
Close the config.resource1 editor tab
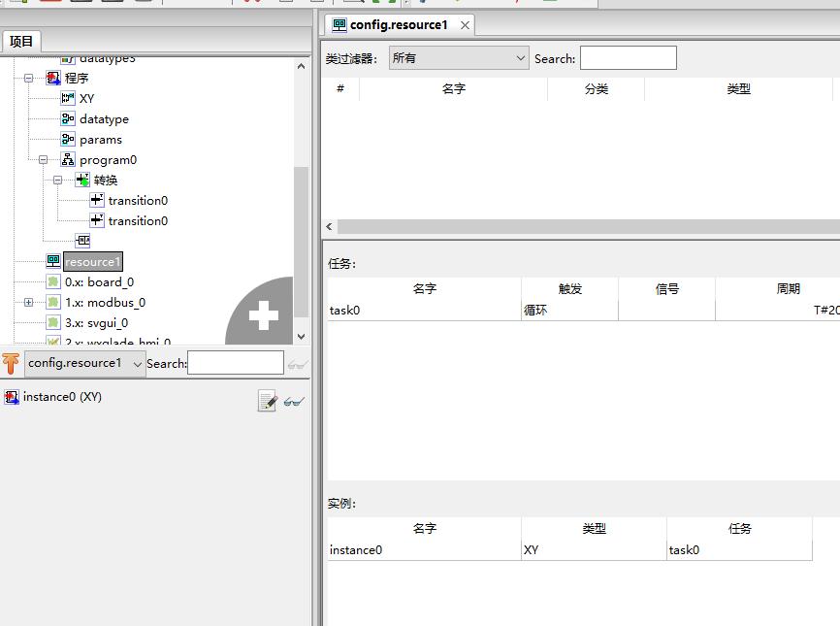[x=465, y=25]
